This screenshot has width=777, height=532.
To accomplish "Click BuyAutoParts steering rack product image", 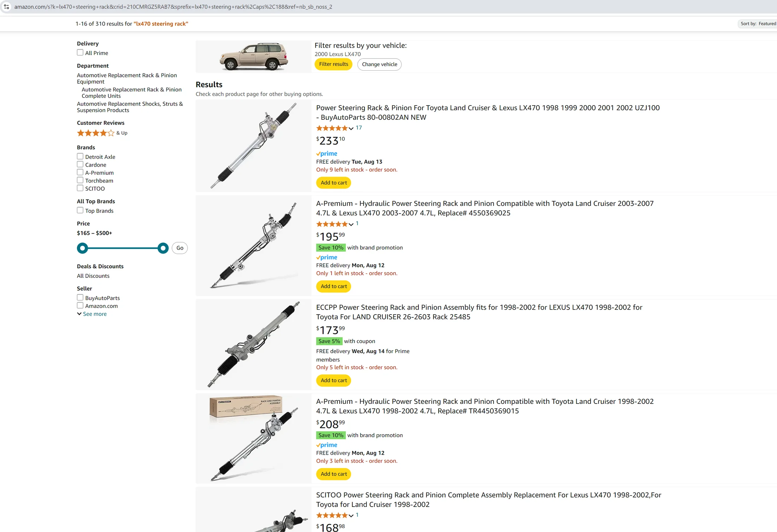I will coord(254,146).
